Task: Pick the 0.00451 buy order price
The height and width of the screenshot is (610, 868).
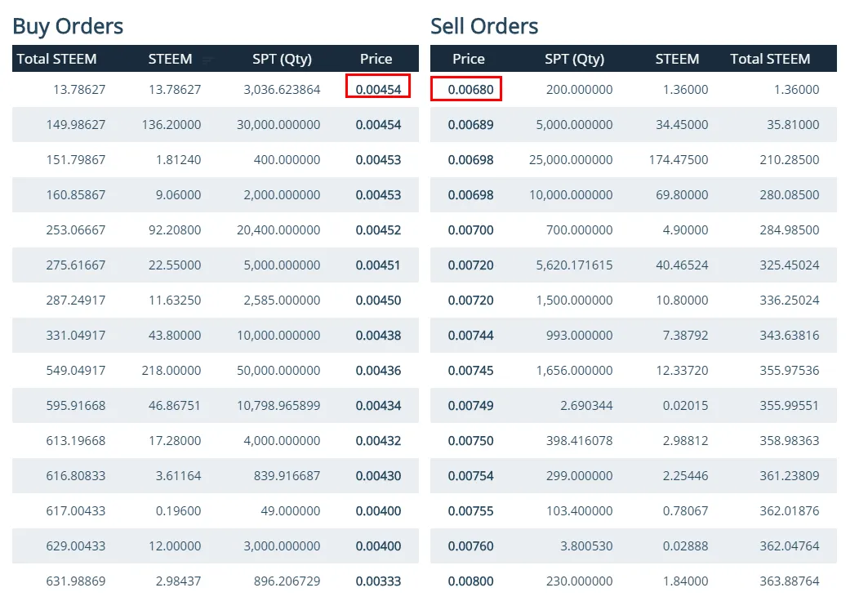Action: coord(378,265)
